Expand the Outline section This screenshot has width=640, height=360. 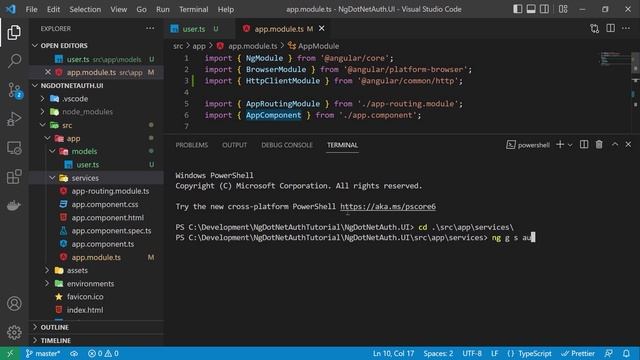click(x=35, y=327)
